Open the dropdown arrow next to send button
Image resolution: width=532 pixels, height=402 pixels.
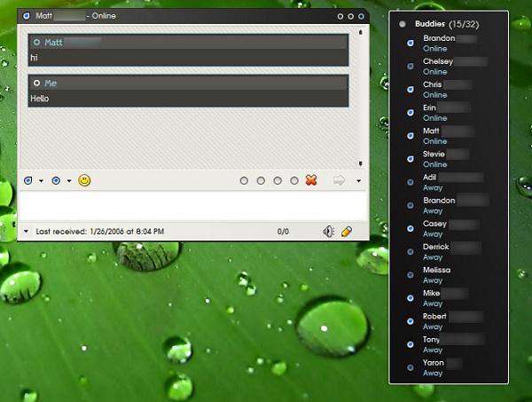pyautogui.click(x=358, y=182)
